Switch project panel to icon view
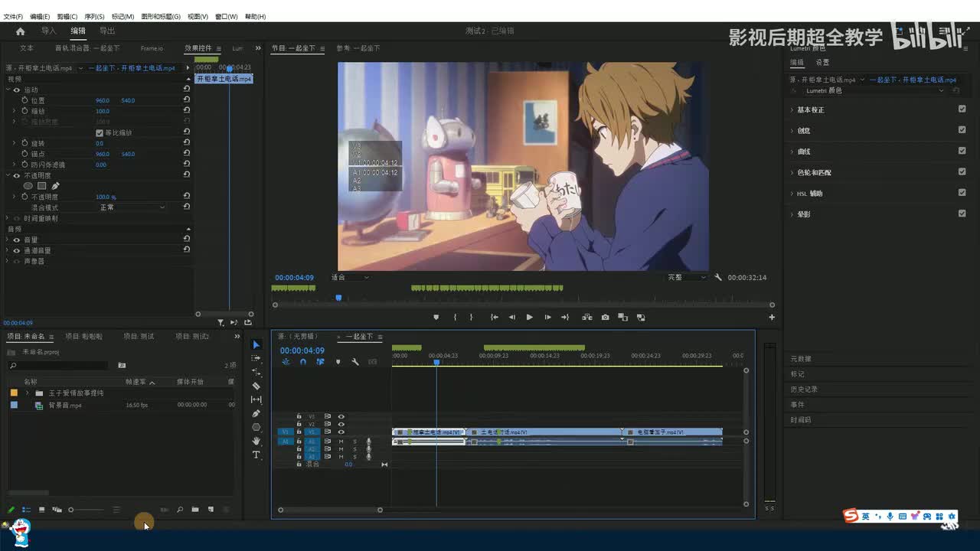This screenshot has width=980, height=551. tap(41, 510)
